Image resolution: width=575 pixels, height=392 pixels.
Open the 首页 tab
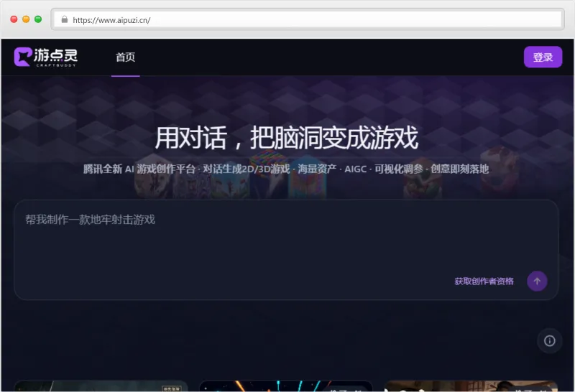125,57
